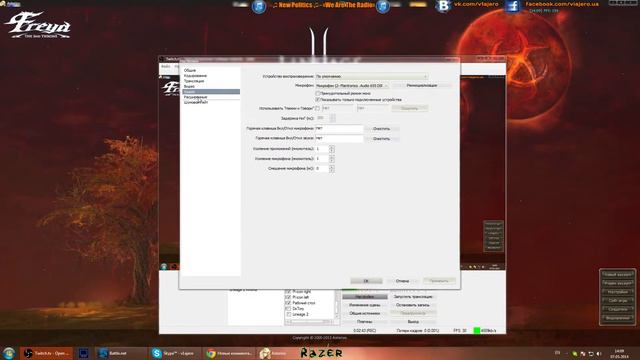Select Расширенные in the settings sidebar

(196, 97)
